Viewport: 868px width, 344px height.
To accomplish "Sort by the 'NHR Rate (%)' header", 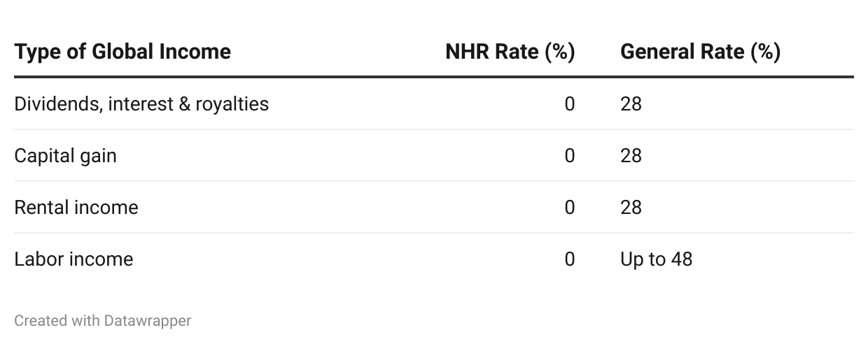I will pos(510,52).
